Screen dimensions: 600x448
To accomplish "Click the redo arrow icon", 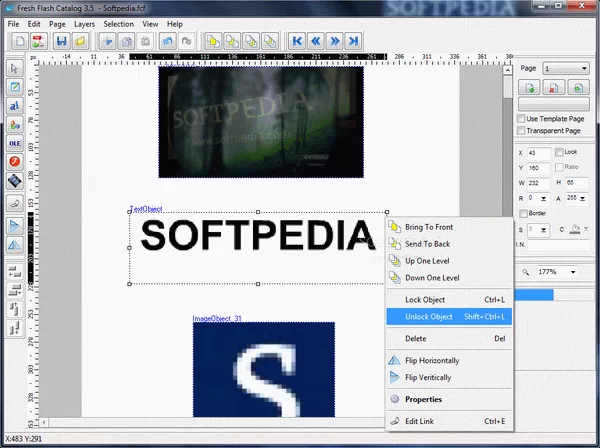I will pos(186,41).
